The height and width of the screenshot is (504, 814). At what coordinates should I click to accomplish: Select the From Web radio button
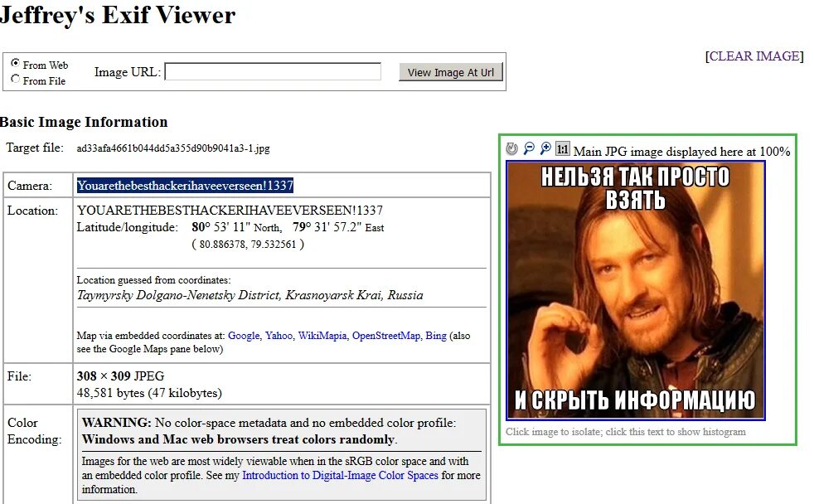point(15,63)
